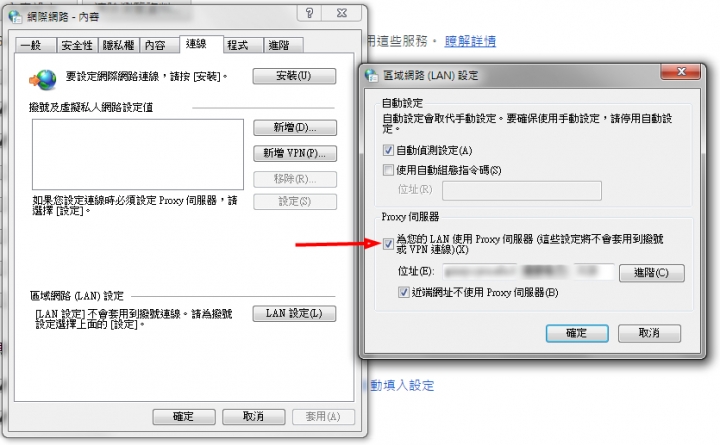Switch to the 安全性 tab
Image resolution: width=720 pixels, height=445 pixels.
pos(77,45)
